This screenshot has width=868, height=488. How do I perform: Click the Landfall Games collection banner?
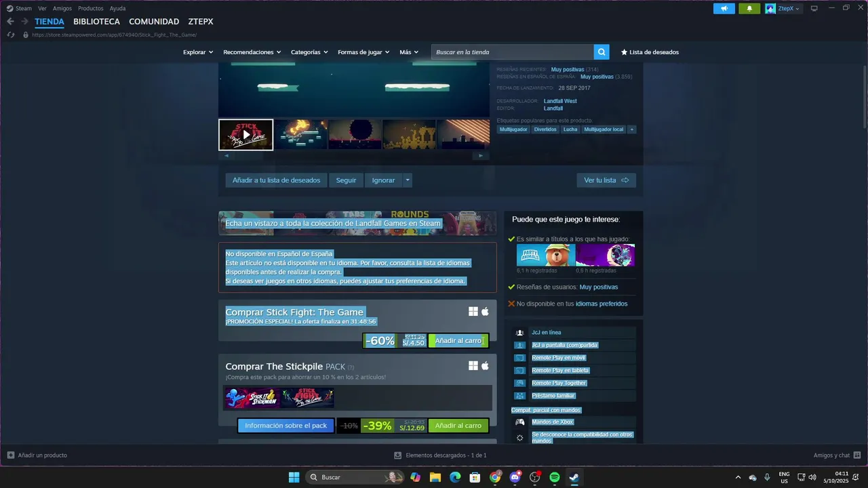pyautogui.click(x=357, y=223)
